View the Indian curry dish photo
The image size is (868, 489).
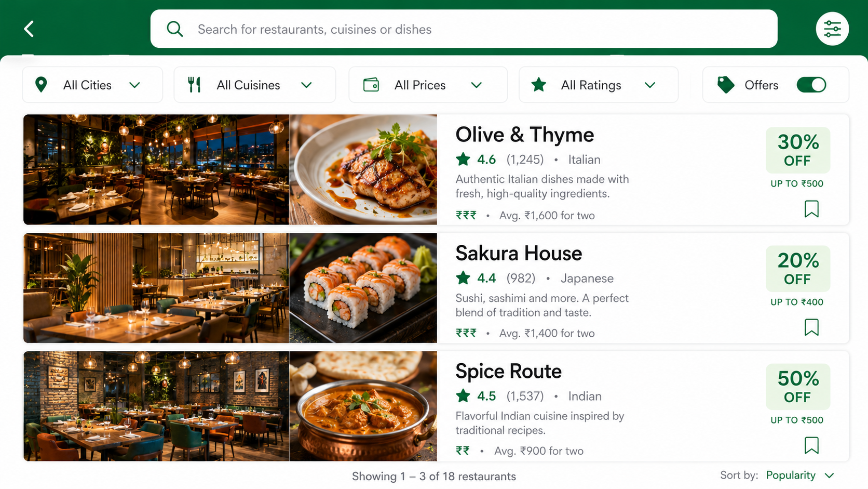tap(363, 406)
